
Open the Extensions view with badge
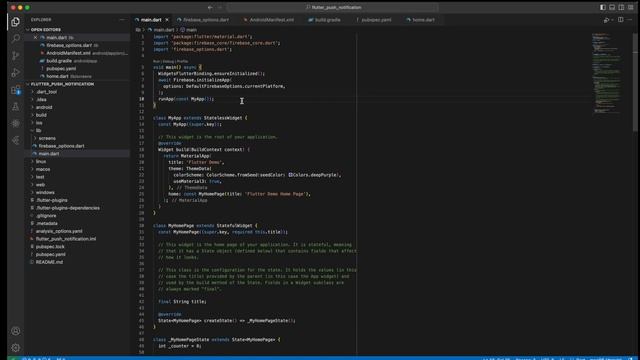(x=16, y=90)
